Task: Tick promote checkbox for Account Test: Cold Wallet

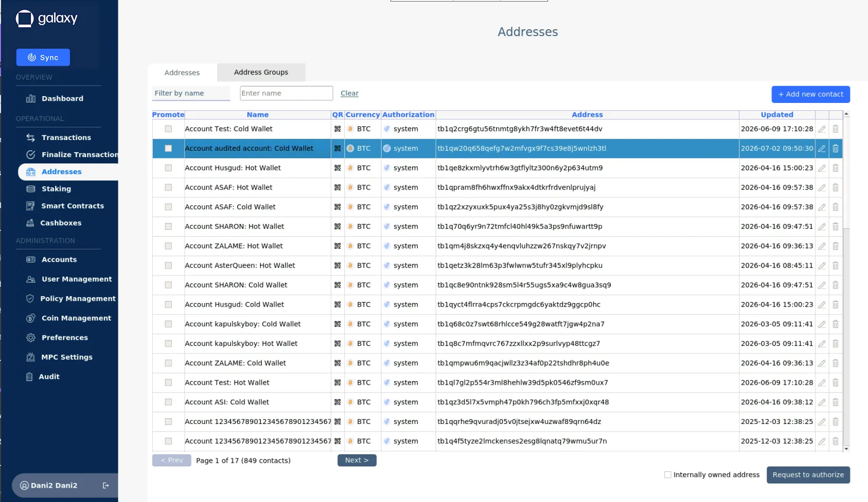Action: tap(168, 129)
